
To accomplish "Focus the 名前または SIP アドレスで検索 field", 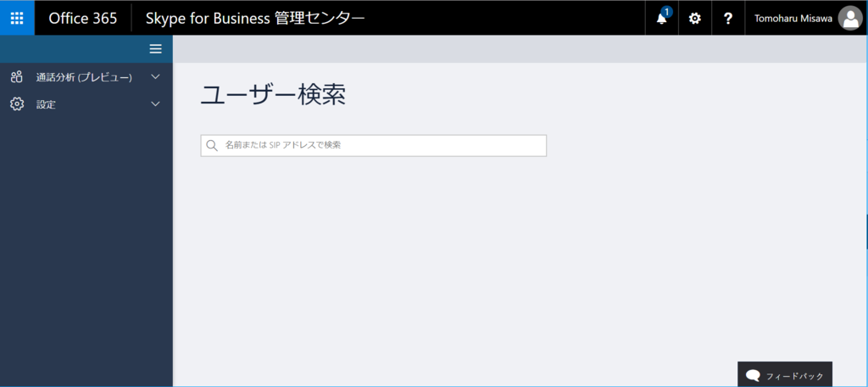I will point(374,146).
